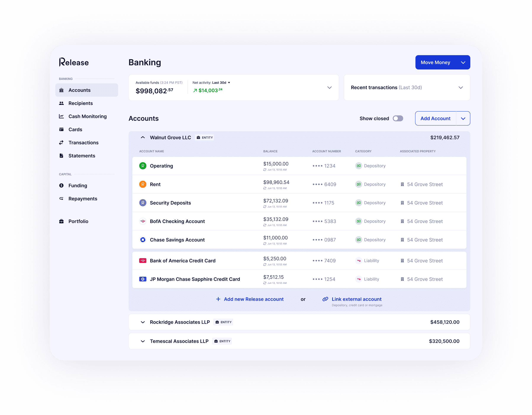Image resolution: width=532 pixels, height=415 pixels.
Task: Expand Temescal Associates LLP accounts
Action: tap(143, 341)
